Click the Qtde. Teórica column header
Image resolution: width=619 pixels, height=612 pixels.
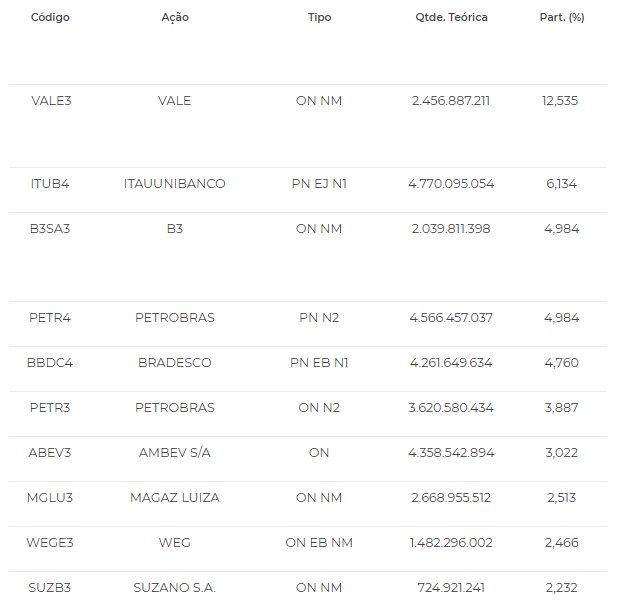[x=451, y=17]
